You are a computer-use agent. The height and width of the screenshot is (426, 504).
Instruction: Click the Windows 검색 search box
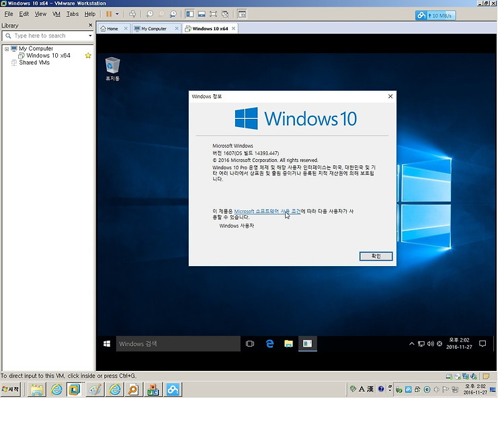pyautogui.click(x=178, y=344)
